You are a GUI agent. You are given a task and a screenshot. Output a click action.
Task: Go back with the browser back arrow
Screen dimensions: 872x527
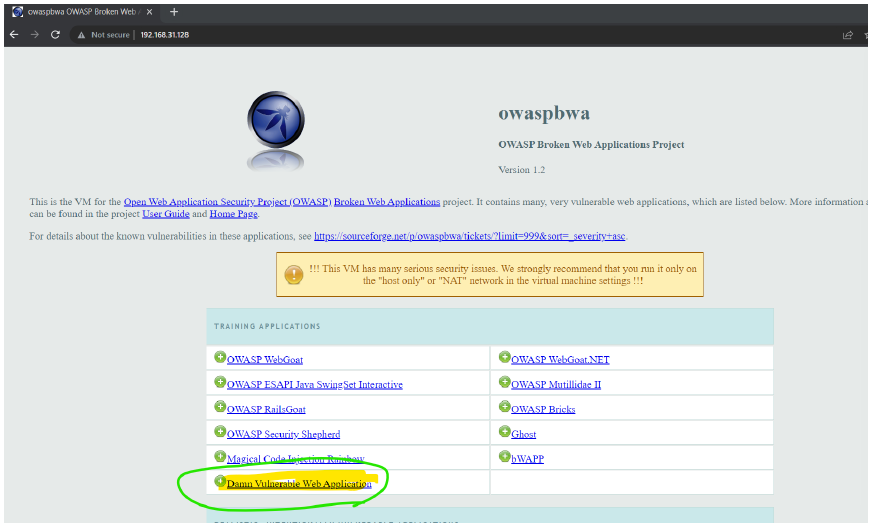[x=14, y=34]
